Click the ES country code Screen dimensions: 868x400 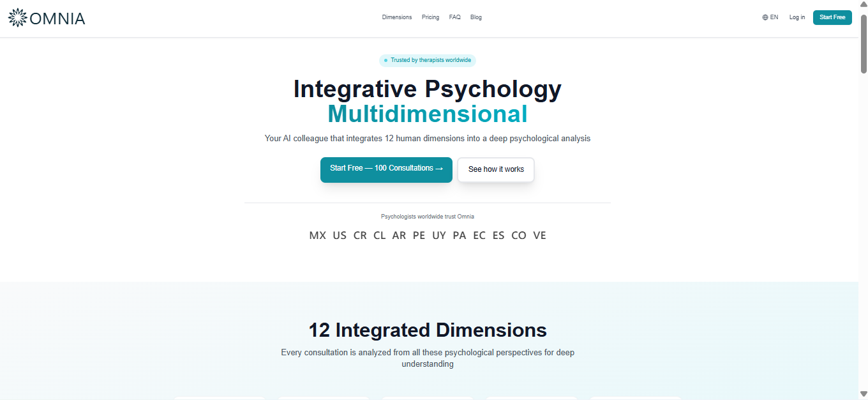[498, 235]
